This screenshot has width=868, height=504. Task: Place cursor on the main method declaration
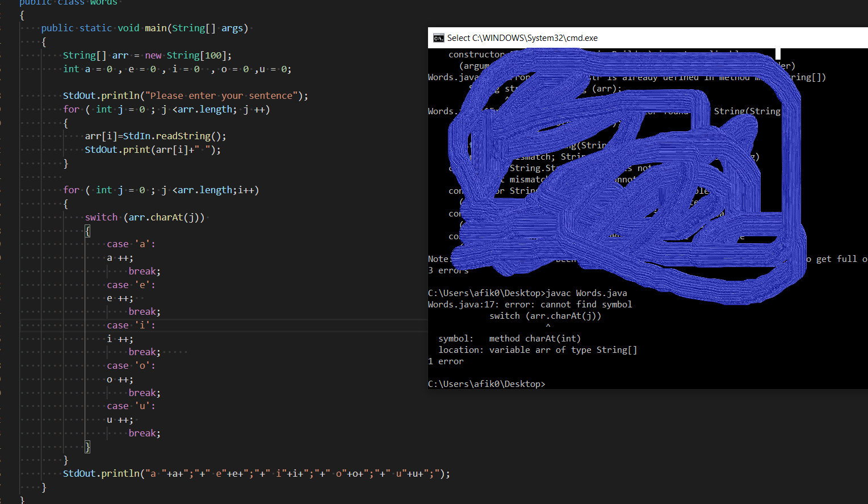(x=145, y=28)
